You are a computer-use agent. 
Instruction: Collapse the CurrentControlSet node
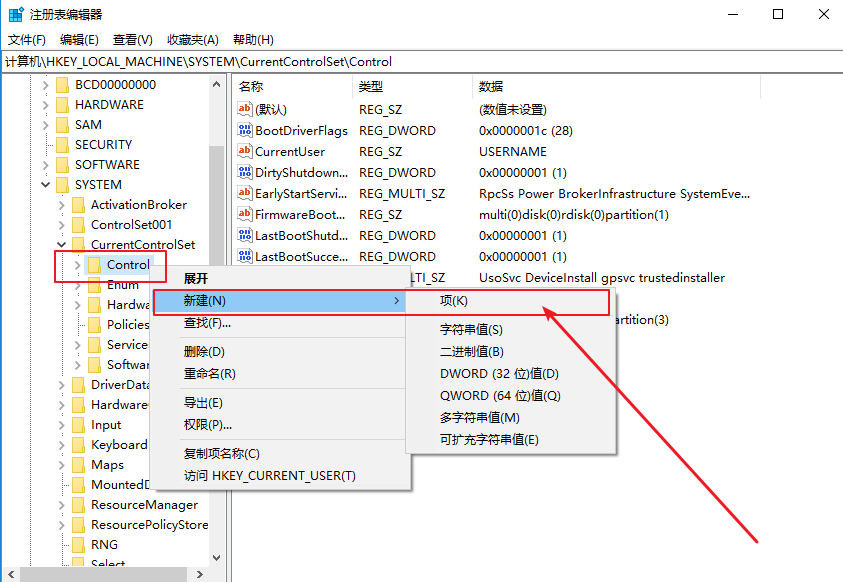point(62,245)
